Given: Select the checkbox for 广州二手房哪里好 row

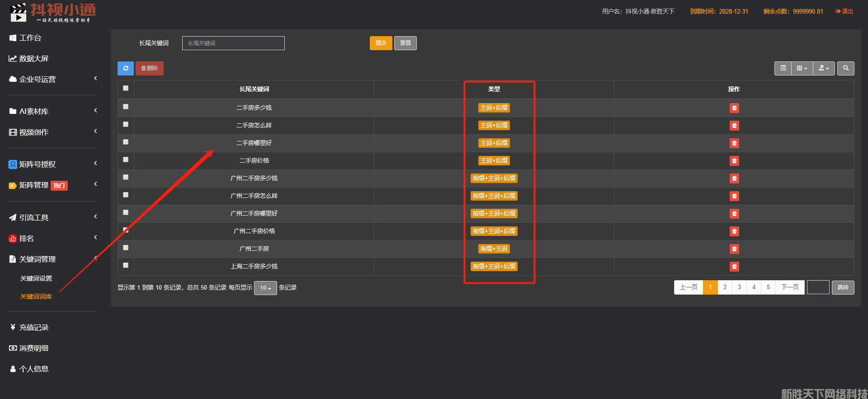Looking at the screenshot, I should [126, 212].
